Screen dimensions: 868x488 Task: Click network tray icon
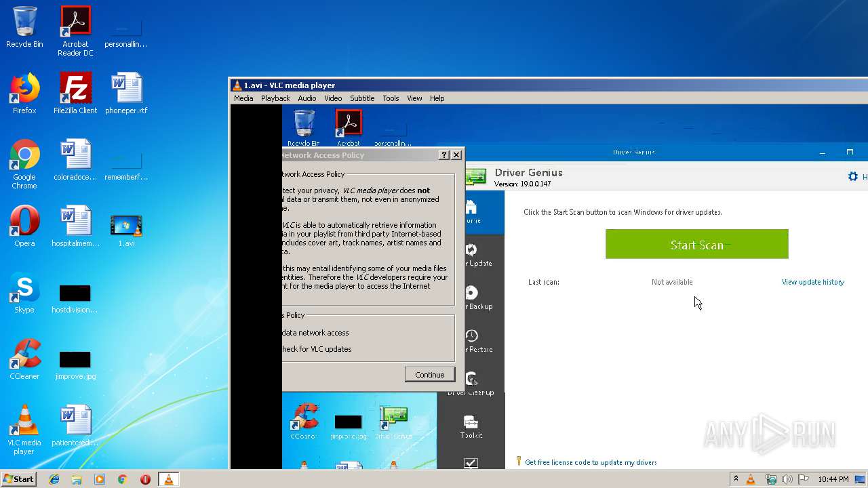[770, 479]
